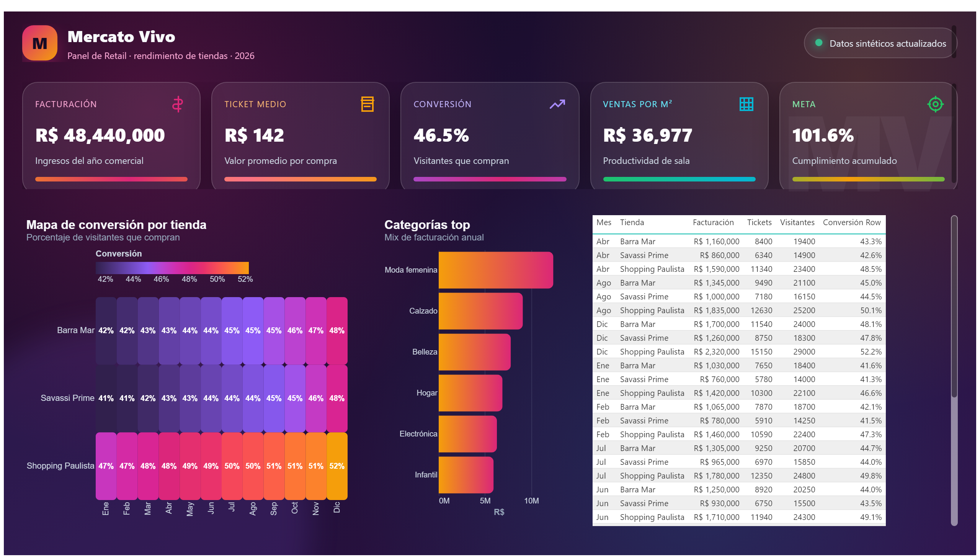Click the Shopping Paulista Dic 52% heatmap cell

pyautogui.click(x=336, y=466)
